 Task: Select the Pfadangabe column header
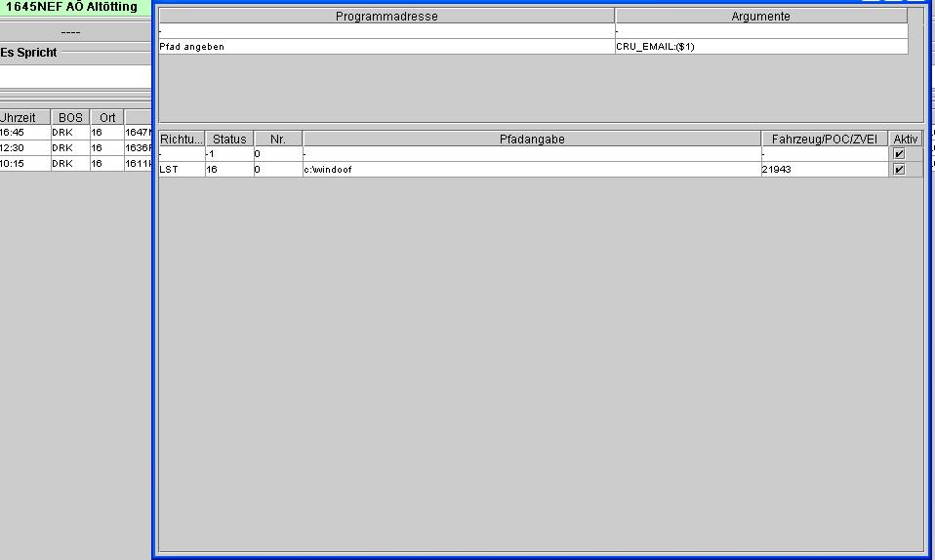click(531, 140)
